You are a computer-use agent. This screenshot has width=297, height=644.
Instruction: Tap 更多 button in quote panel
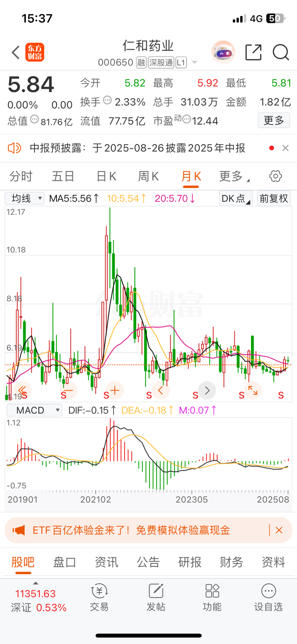click(274, 120)
